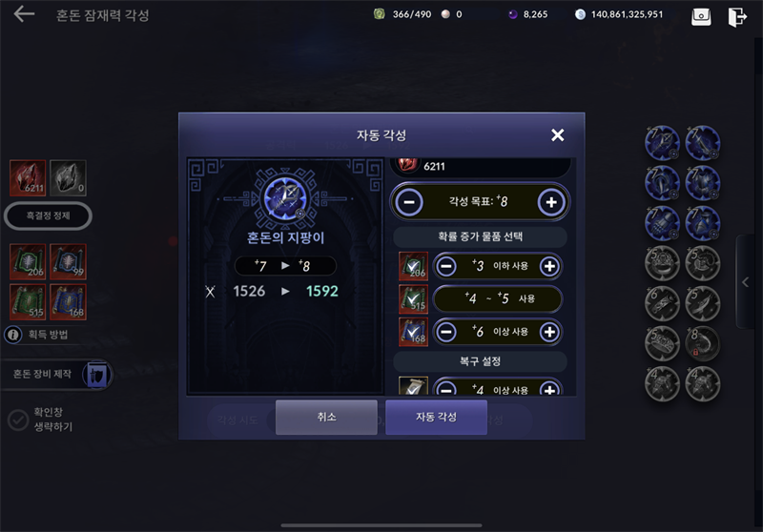Select the green scroll with 206 count
This screenshot has width=763, height=532.
(x=28, y=261)
